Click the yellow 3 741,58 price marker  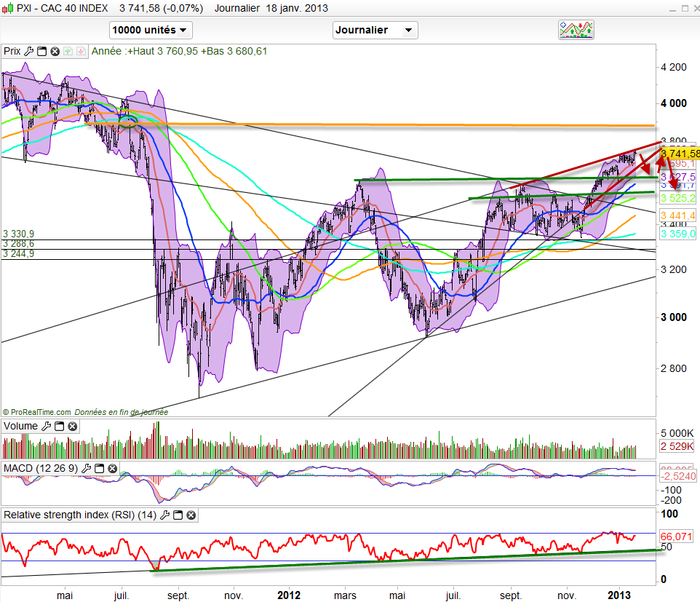(680, 154)
